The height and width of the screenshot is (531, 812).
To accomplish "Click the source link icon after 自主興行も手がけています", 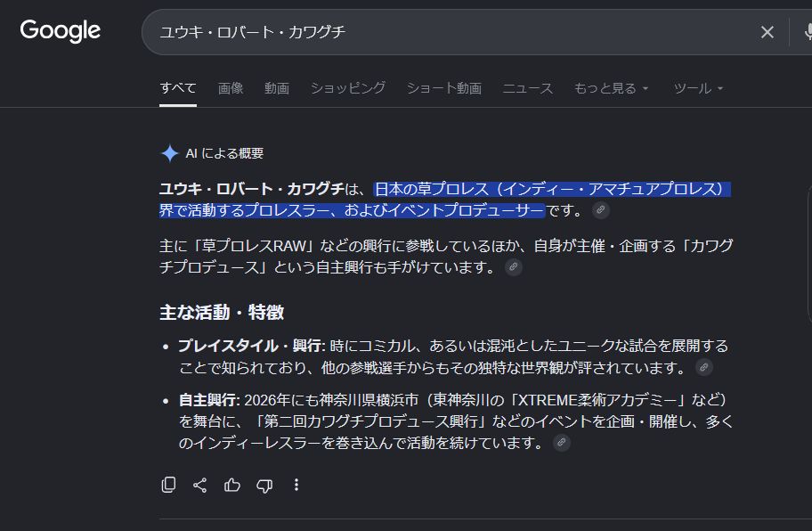I will click(513, 266).
